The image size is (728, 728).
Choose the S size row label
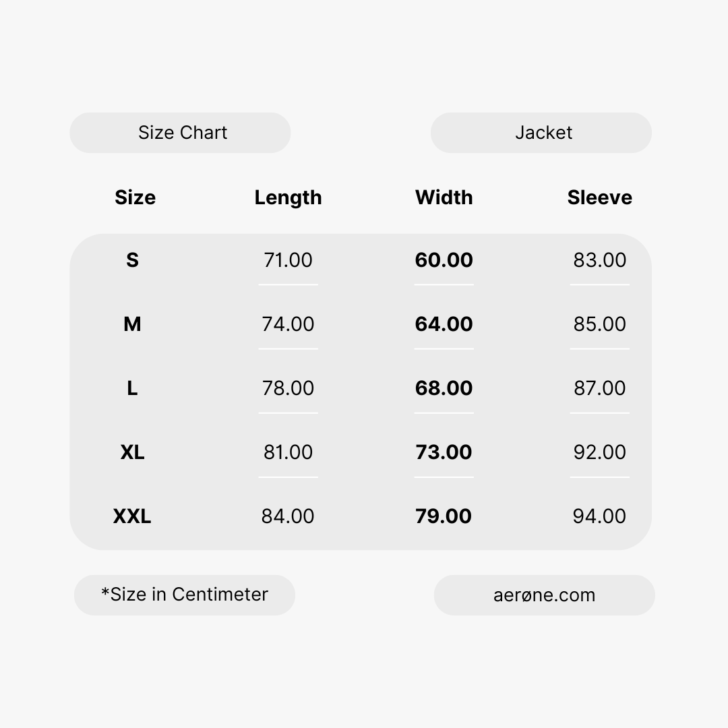(x=132, y=260)
